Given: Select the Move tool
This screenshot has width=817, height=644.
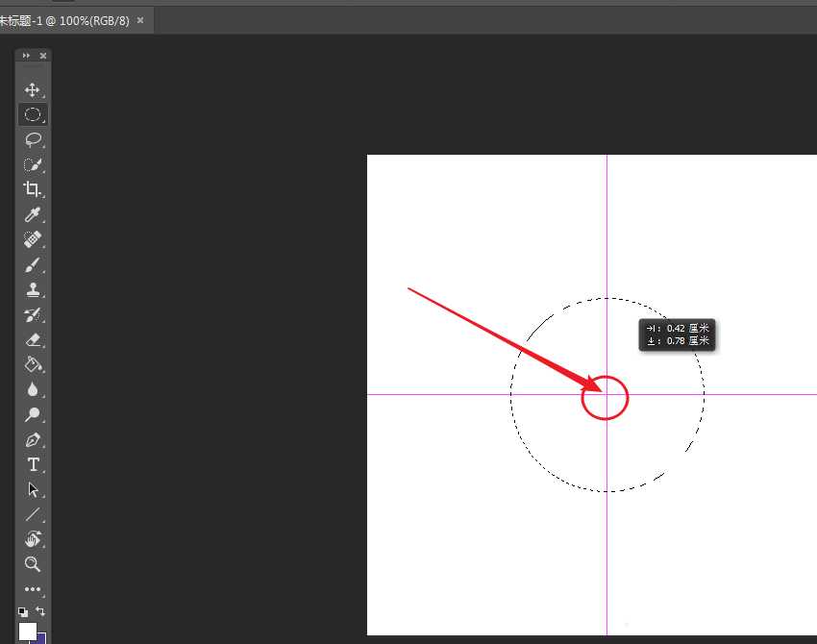Looking at the screenshot, I should coord(34,89).
